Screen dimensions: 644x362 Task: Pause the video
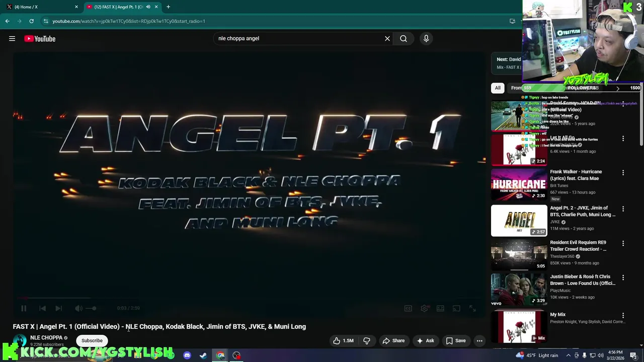[24, 308]
